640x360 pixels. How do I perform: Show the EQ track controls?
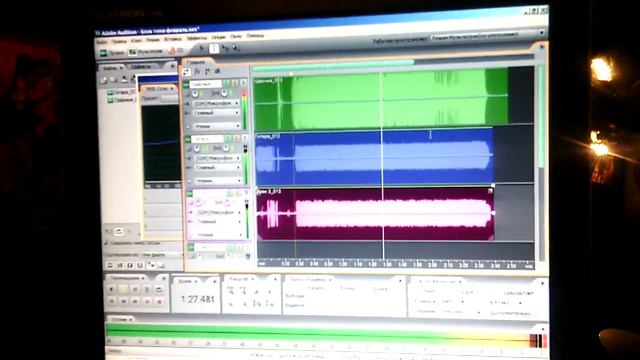pos(218,71)
